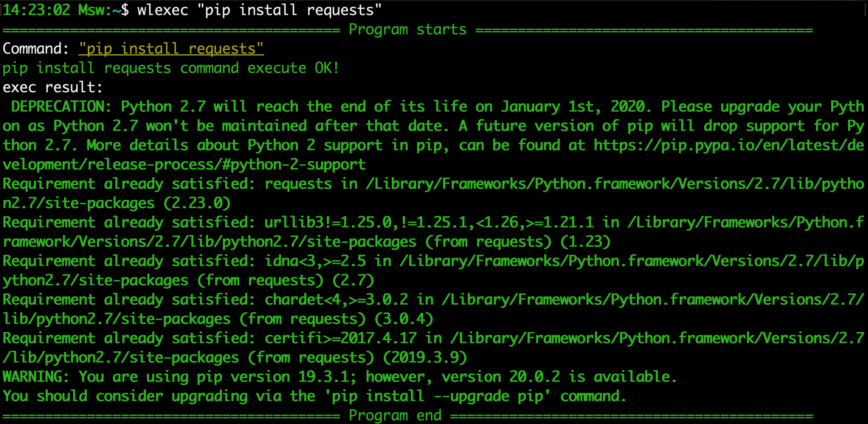Click the certifi>=2017.4.17 requirement text

(x=340, y=338)
